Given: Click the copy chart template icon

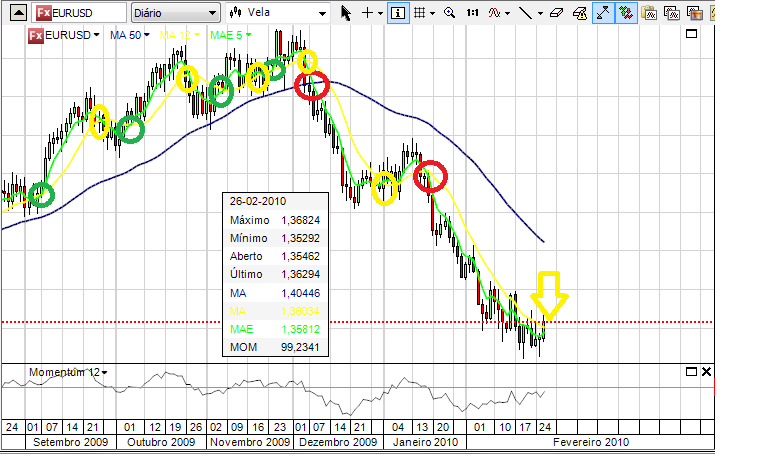Looking at the screenshot, I should [x=672, y=13].
